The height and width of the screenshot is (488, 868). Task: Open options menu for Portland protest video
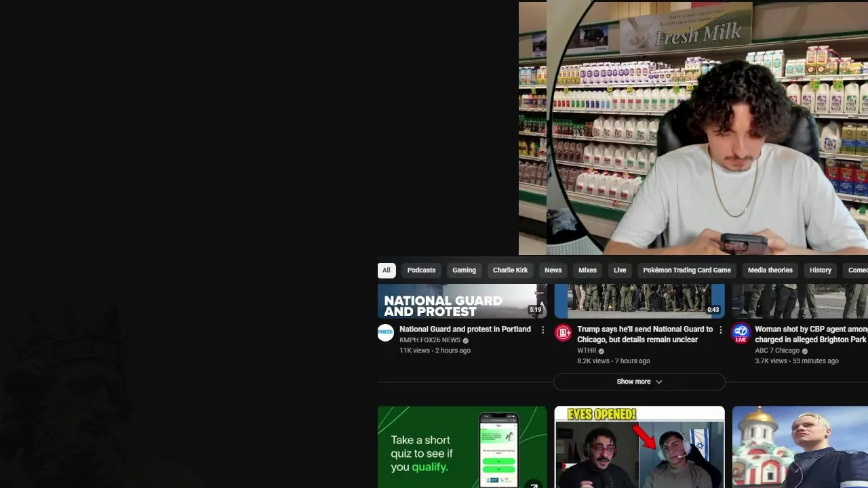click(542, 329)
